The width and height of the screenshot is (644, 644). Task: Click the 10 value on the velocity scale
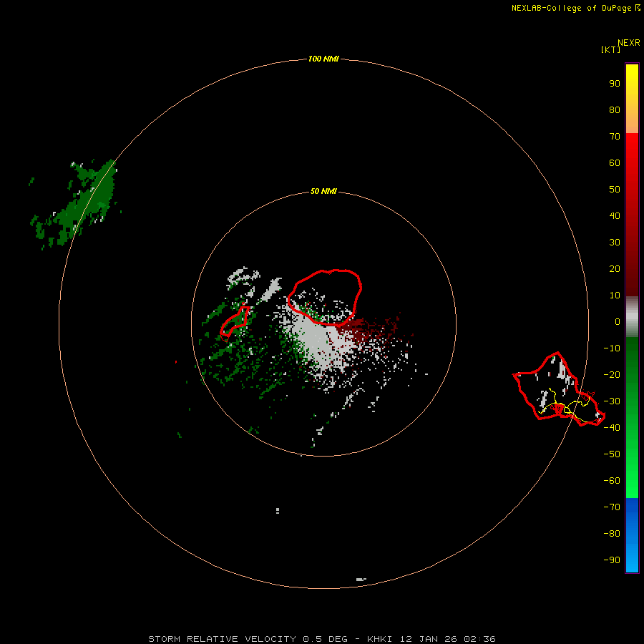(615, 296)
